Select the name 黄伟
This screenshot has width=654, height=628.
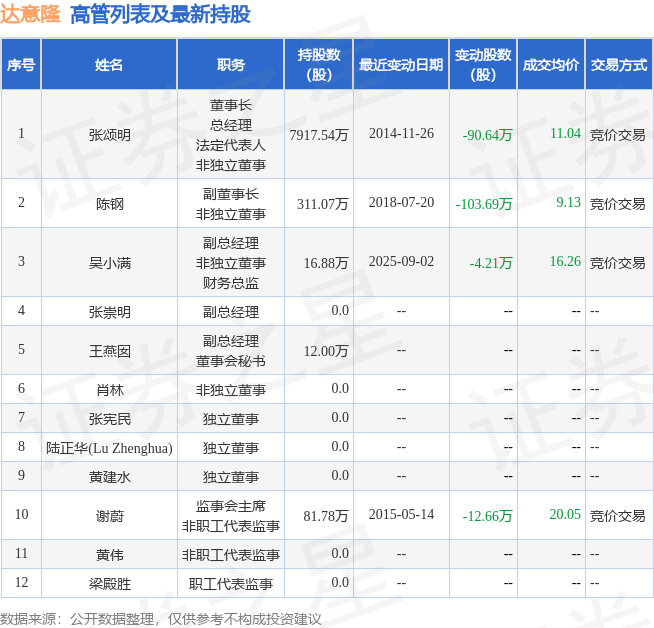pyautogui.click(x=110, y=555)
